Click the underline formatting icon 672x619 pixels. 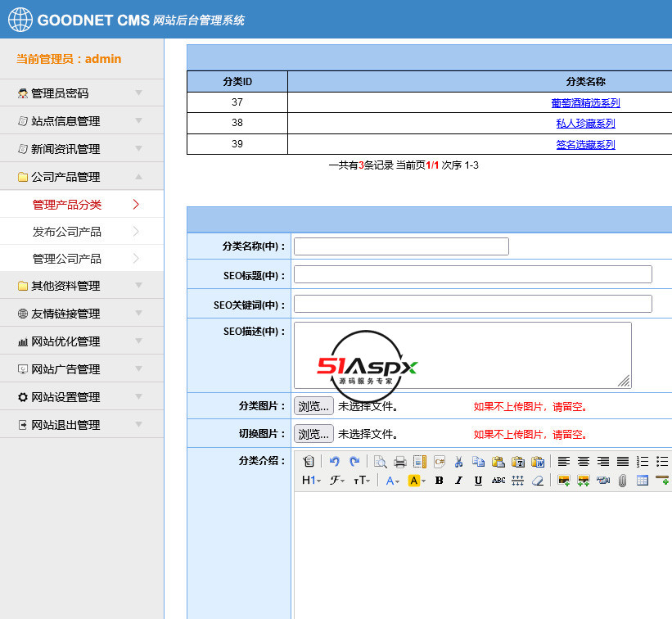(478, 481)
